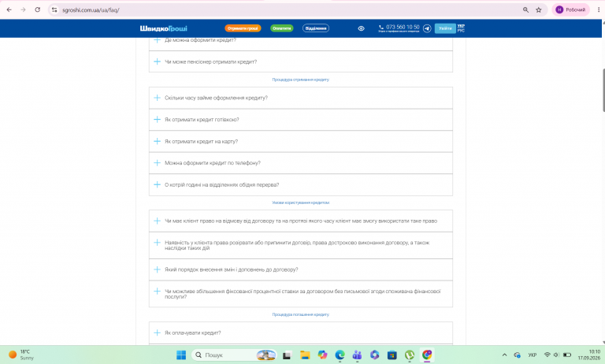Open clock and date 10:10 panel
This screenshot has height=364, width=605.
click(x=588, y=355)
